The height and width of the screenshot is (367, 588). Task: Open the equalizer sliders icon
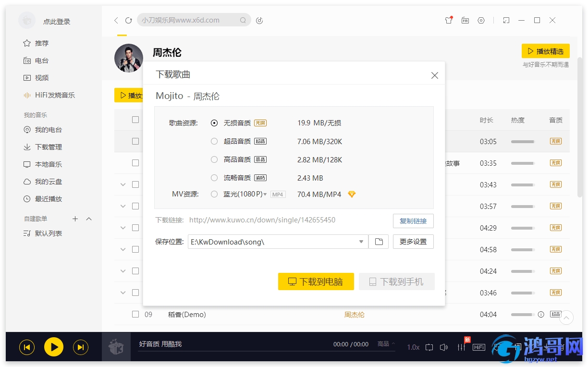click(x=461, y=347)
